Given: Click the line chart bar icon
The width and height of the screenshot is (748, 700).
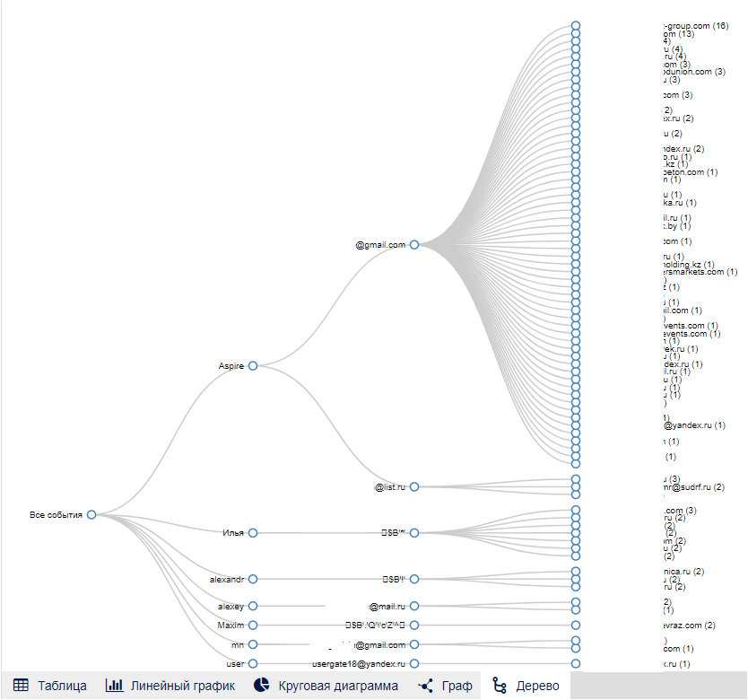Looking at the screenshot, I should click(114, 686).
